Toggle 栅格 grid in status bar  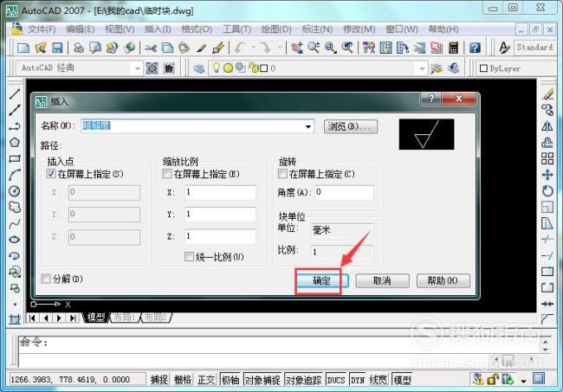coord(183,380)
